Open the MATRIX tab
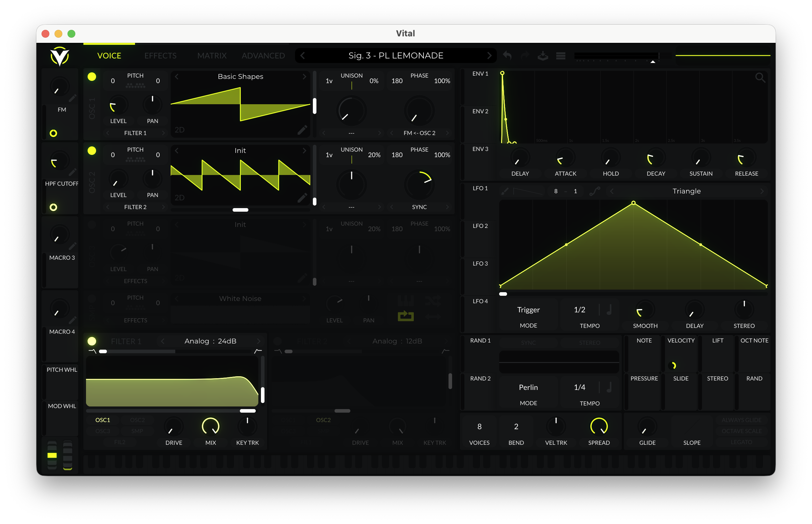This screenshot has height=524, width=812. point(212,56)
